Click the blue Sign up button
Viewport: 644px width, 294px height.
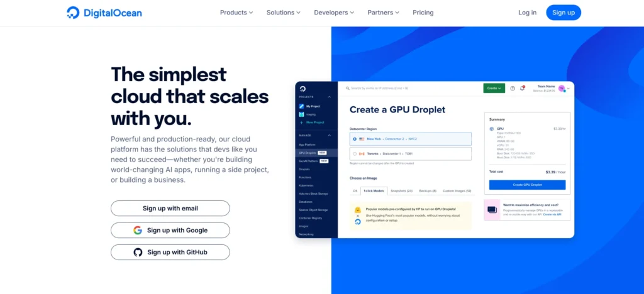click(563, 13)
